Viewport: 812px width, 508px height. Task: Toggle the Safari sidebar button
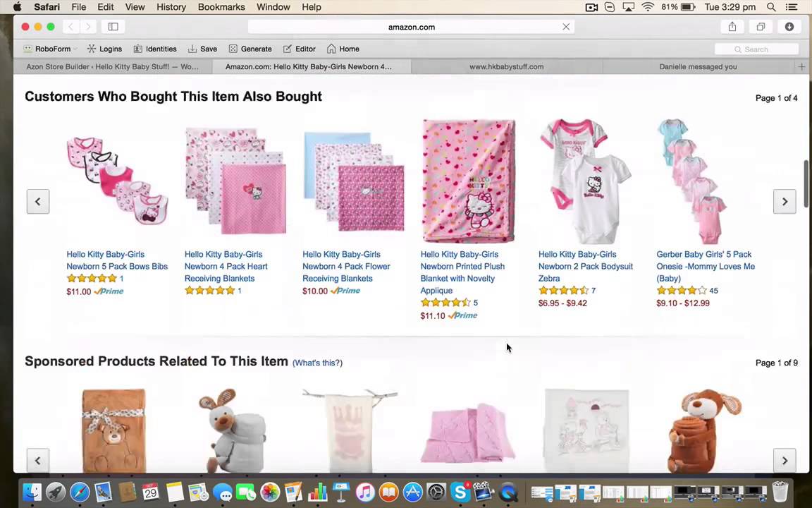pos(113,27)
